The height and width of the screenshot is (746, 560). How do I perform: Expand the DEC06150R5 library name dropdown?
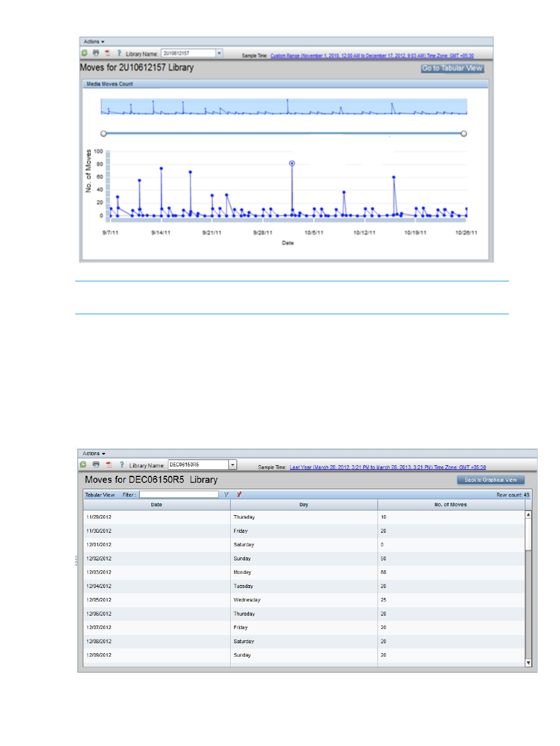click(233, 465)
